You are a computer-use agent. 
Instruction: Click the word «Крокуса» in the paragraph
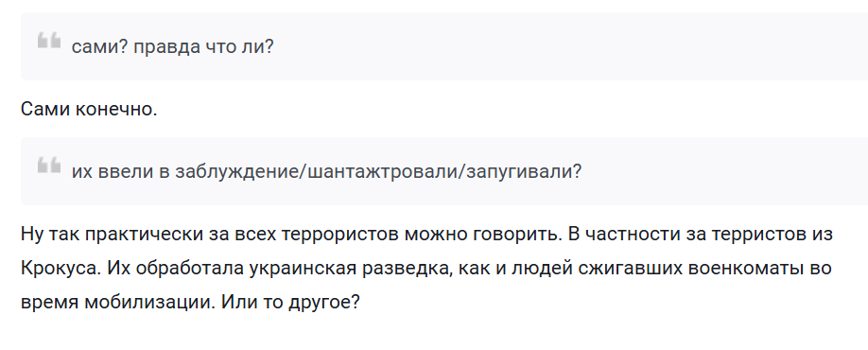pos(59,268)
